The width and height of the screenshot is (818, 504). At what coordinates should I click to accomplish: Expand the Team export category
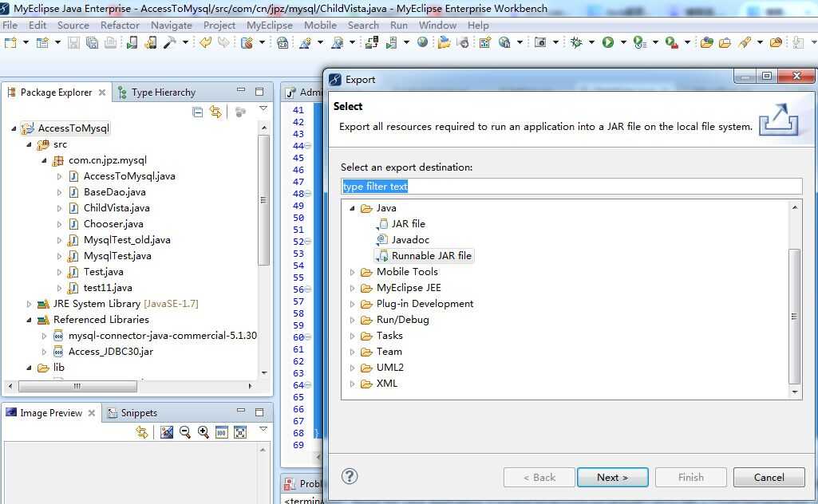click(352, 352)
